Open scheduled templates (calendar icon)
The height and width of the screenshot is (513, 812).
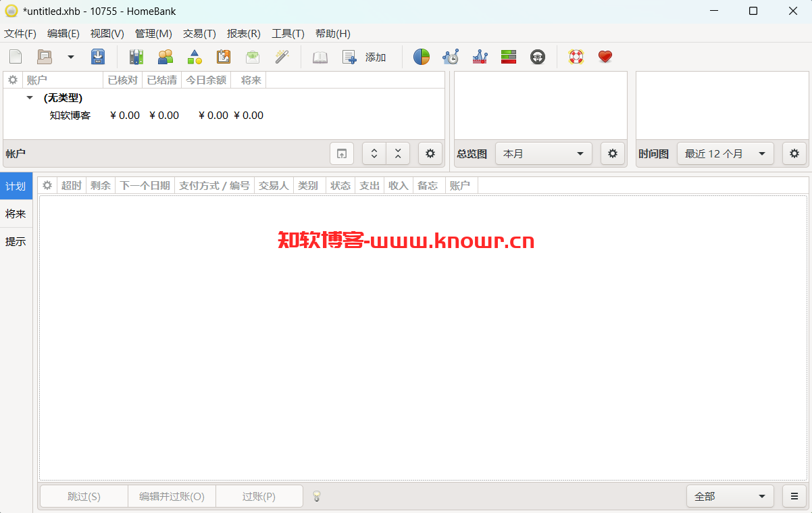pyautogui.click(x=224, y=57)
